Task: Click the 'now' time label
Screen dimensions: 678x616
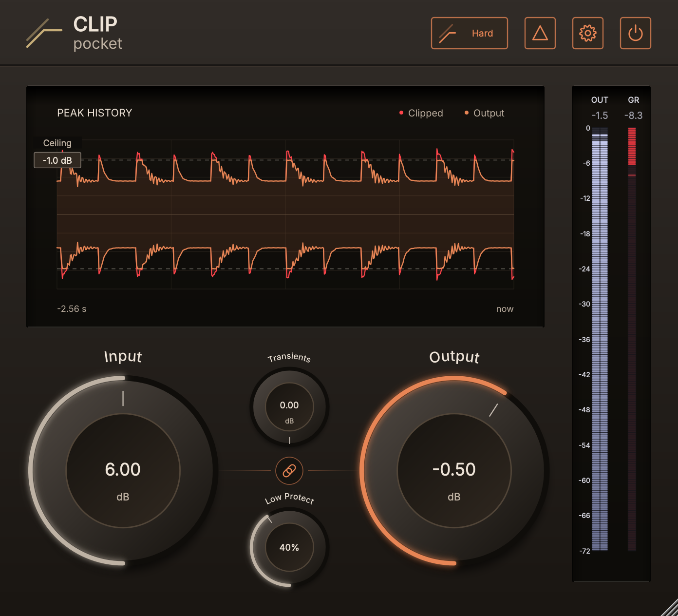Action: pos(505,309)
